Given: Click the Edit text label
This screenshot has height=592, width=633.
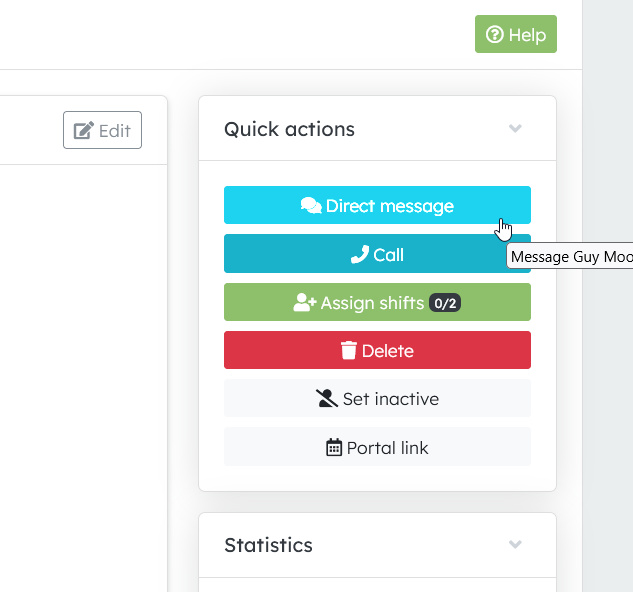Looking at the screenshot, I should 115,131.
